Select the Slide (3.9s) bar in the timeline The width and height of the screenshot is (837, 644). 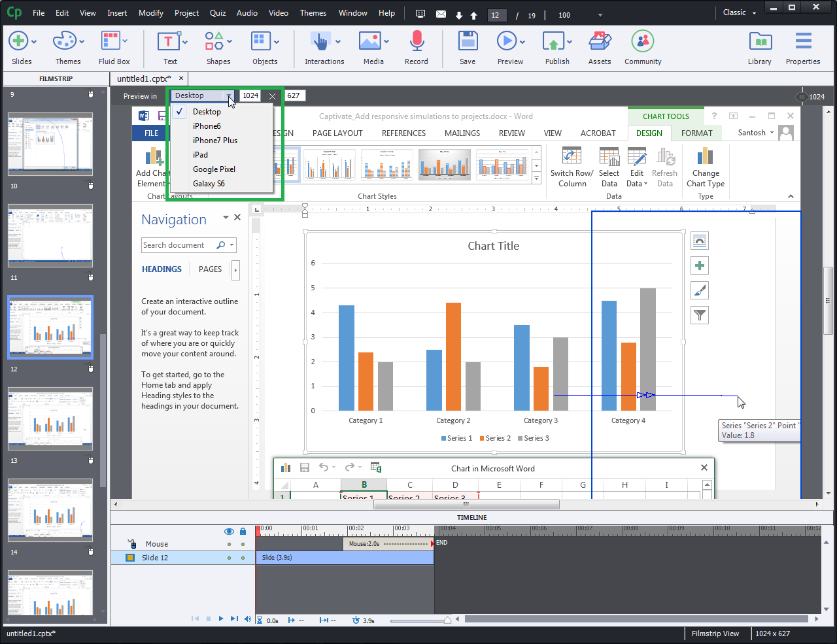(345, 558)
